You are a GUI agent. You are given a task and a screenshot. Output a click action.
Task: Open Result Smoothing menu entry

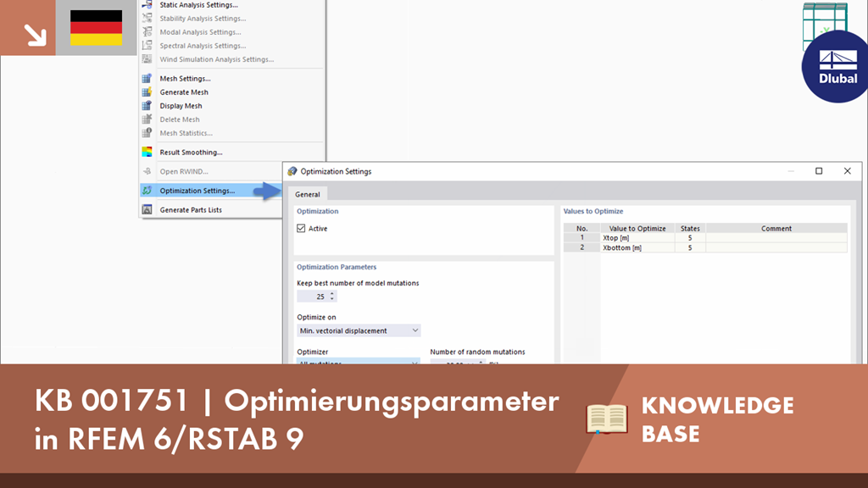point(191,152)
